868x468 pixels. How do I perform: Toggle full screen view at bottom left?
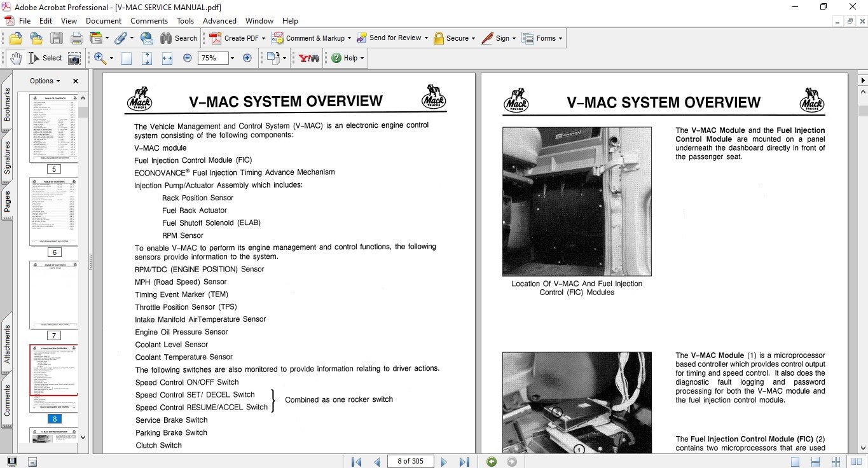point(13,462)
